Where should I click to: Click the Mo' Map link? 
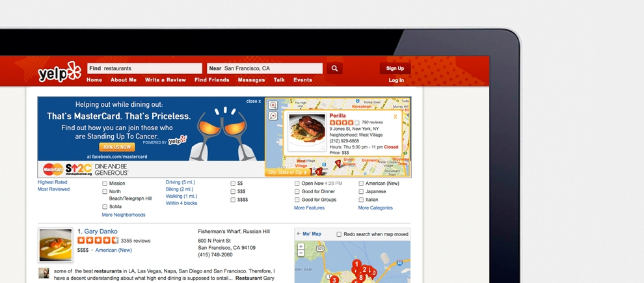(312, 234)
